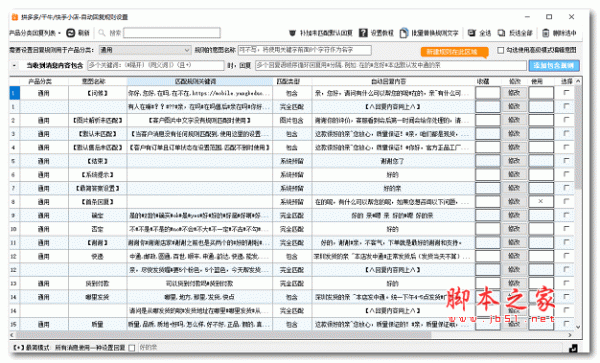Select the 质量 intent name cell

click(x=98, y=324)
